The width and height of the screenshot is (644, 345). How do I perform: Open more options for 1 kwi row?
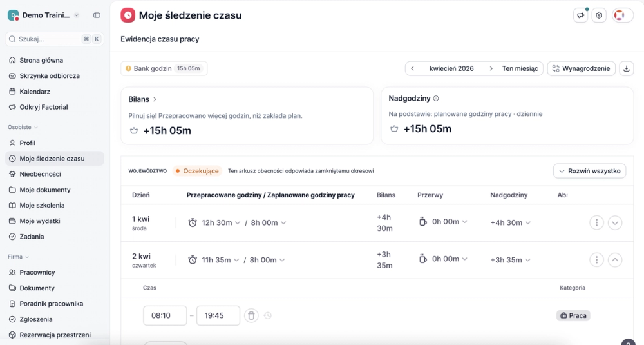596,222
